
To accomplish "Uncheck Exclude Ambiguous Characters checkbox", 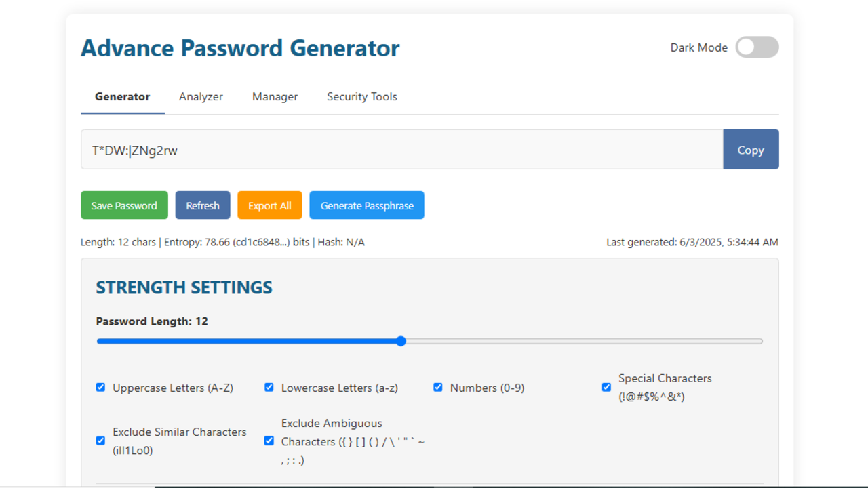I will click(x=269, y=441).
